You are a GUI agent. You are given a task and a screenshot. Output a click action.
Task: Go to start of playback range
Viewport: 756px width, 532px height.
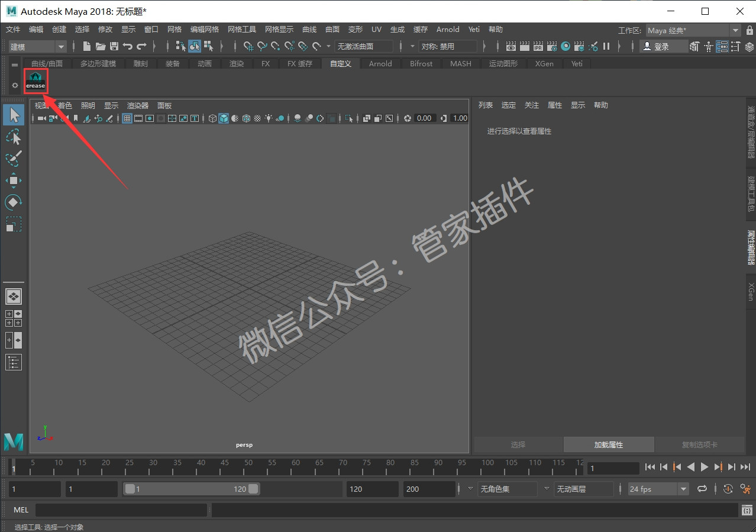pos(650,467)
